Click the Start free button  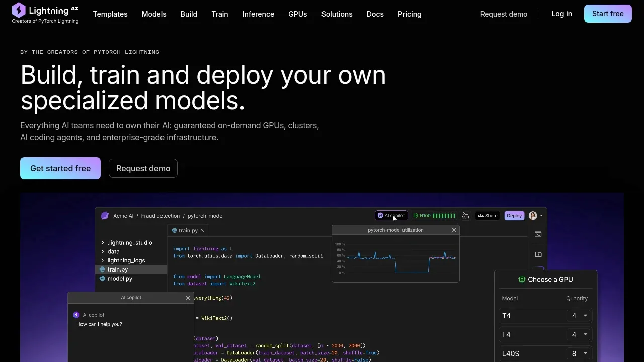click(x=608, y=14)
